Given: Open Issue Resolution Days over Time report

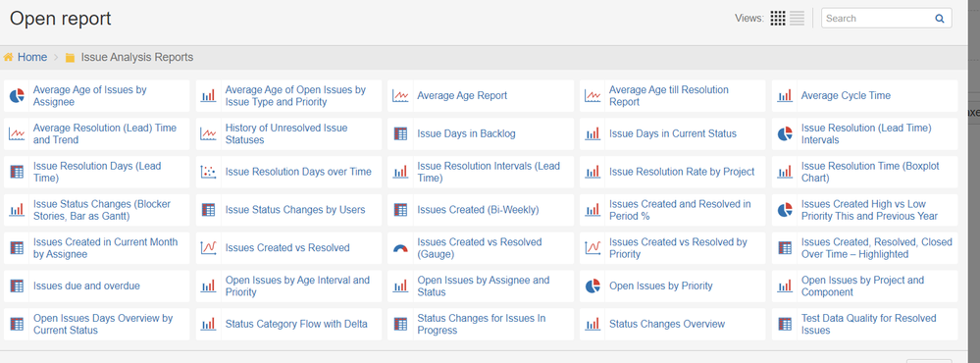Looking at the screenshot, I should click(298, 172).
